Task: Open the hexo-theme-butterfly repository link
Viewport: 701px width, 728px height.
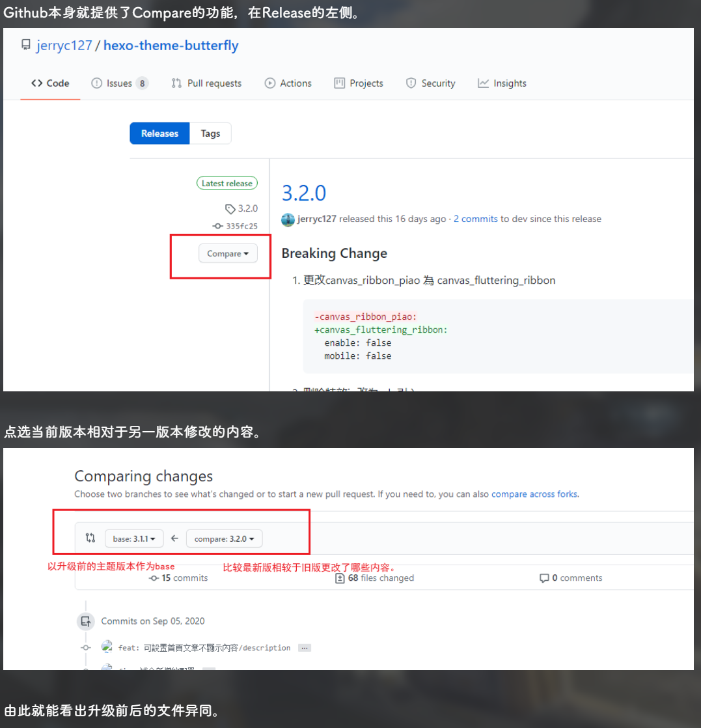Action: [171, 46]
